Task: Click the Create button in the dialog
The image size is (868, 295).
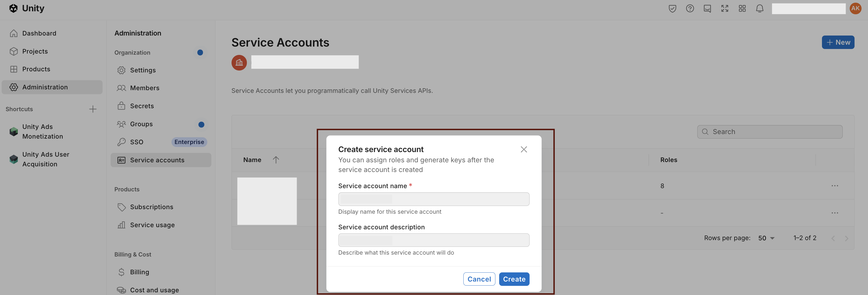Action: click(514, 279)
